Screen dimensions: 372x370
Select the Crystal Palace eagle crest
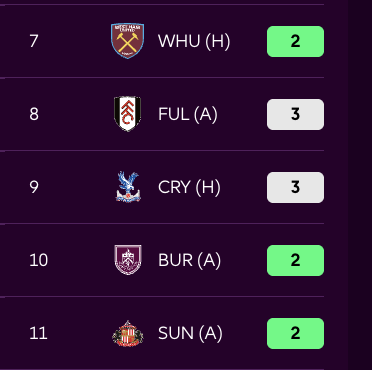(128, 187)
